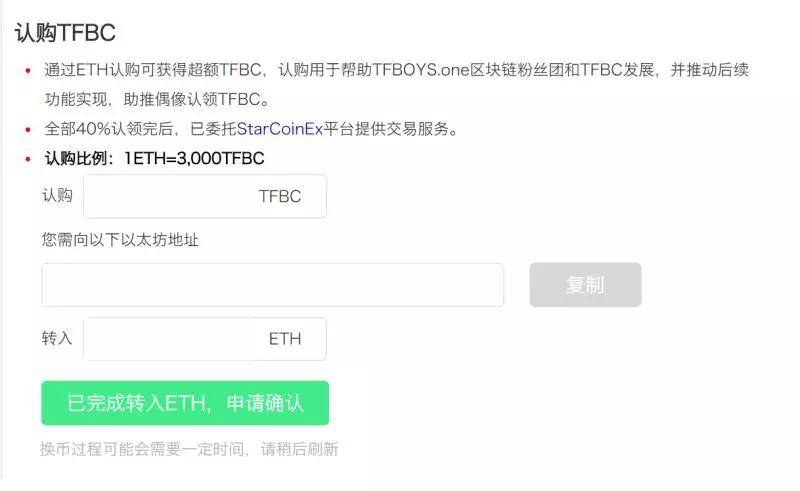Select the 转入 ETH amount input field
Viewport: 800px width, 491px height.
(x=205, y=339)
